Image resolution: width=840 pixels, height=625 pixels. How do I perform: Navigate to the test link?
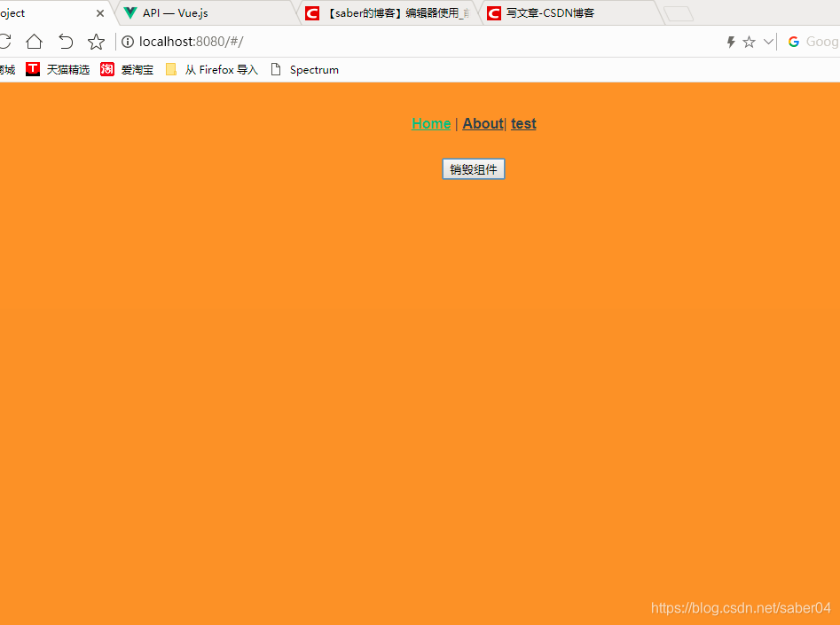[523, 123]
